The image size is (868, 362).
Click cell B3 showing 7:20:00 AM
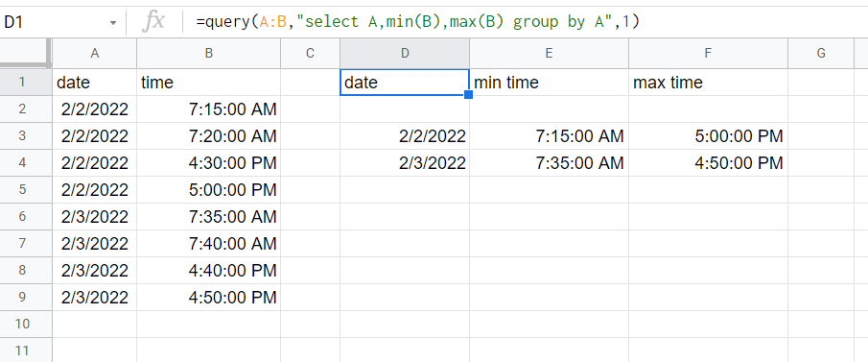pyautogui.click(x=209, y=135)
